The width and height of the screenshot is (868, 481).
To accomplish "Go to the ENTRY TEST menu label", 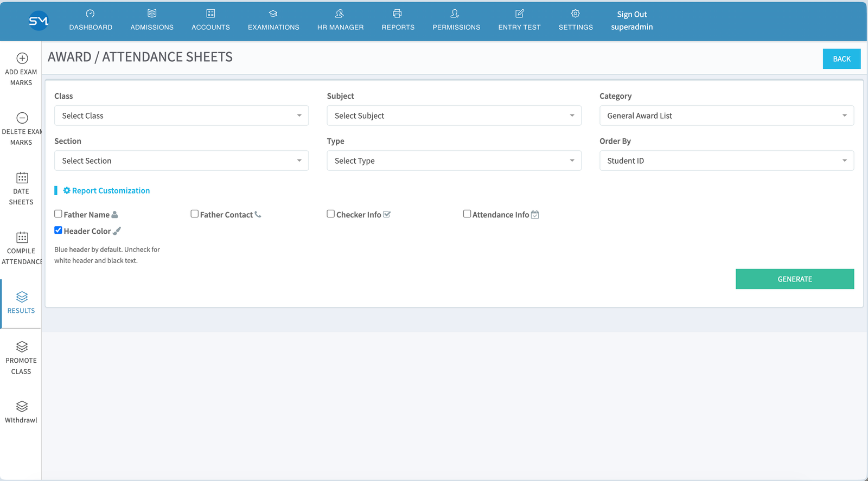I will [519, 27].
